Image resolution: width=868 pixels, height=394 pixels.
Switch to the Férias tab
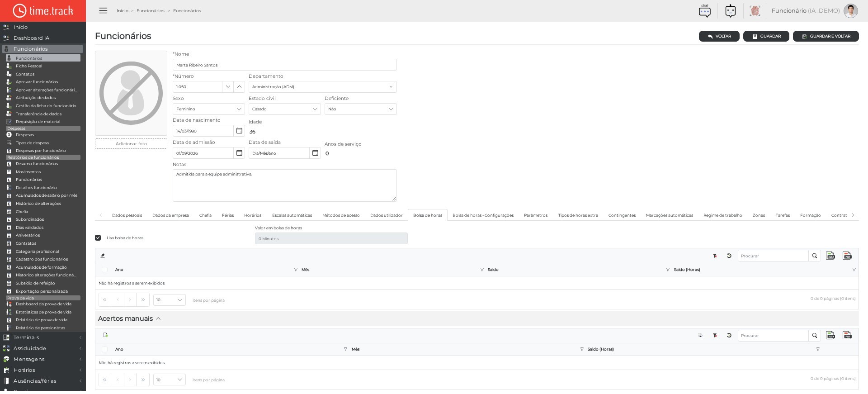pyautogui.click(x=228, y=215)
